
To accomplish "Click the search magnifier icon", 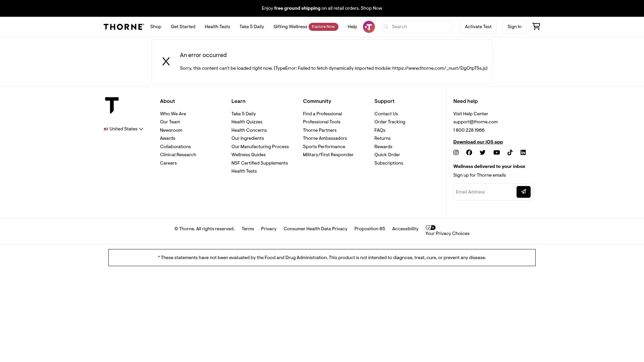I will pos(386,27).
